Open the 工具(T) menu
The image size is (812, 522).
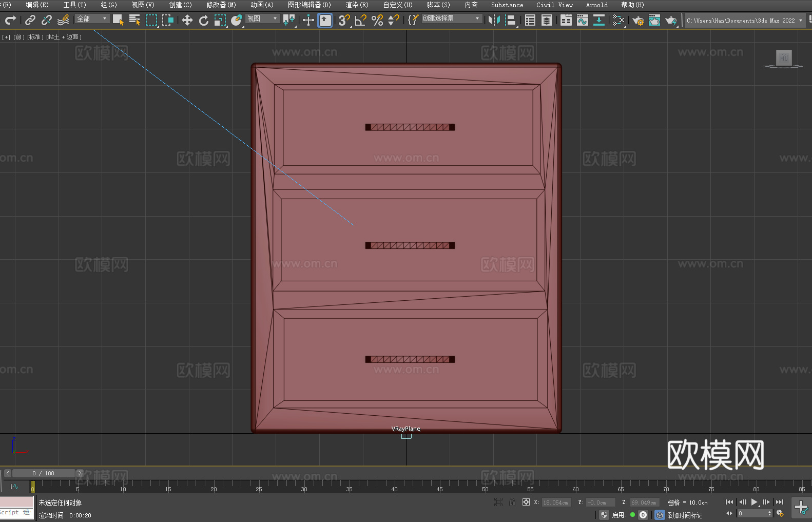[x=75, y=5]
